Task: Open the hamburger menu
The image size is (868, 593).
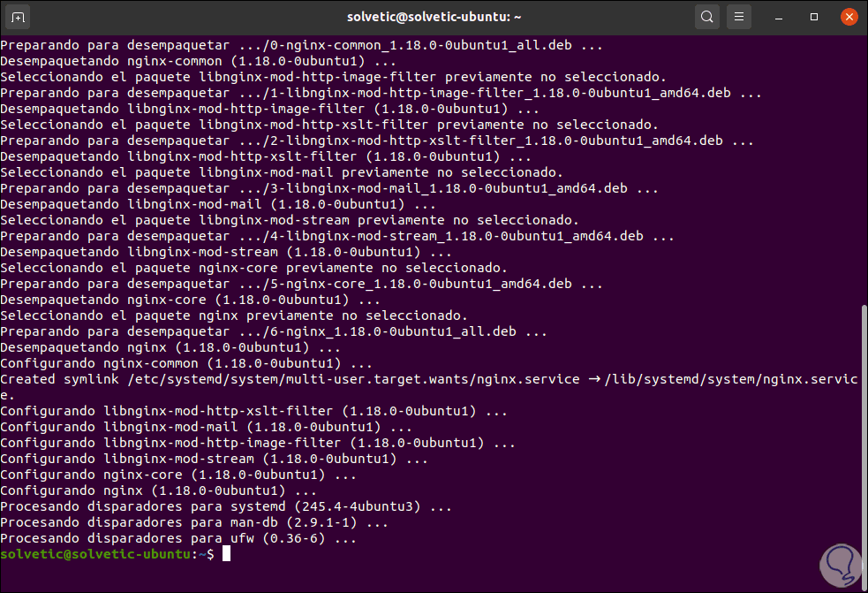Action: point(739,17)
